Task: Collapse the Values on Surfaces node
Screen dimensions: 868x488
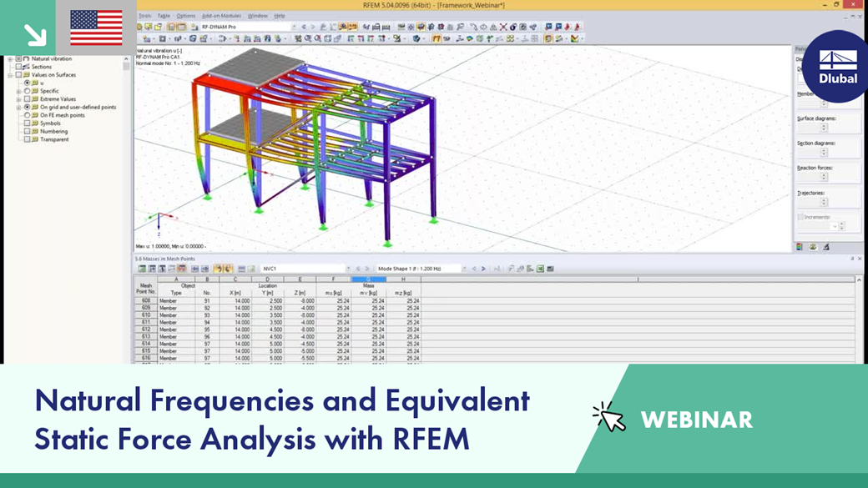Action: click(x=10, y=75)
